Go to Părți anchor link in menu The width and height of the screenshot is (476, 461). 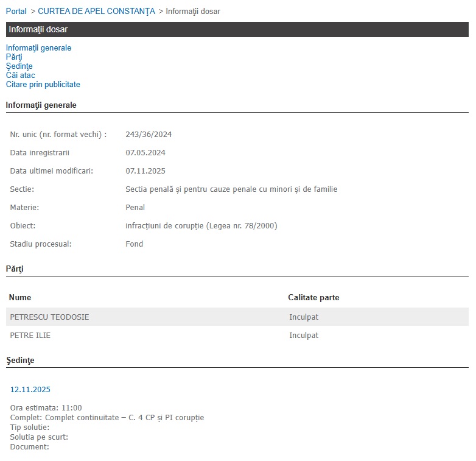click(14, 57)
